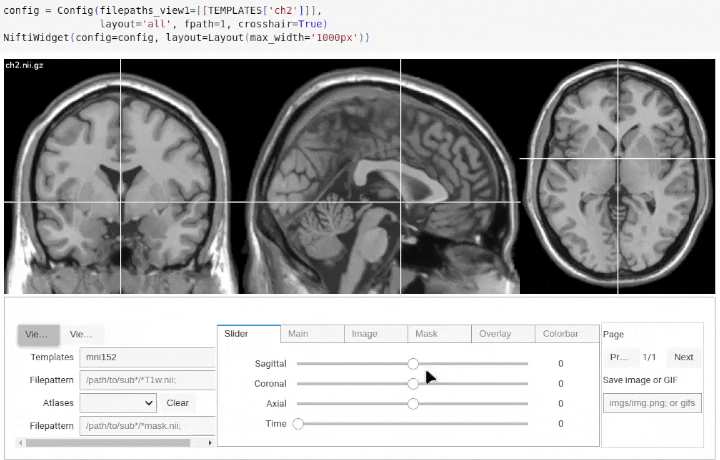Click the Axial value 0
Image resolution: width=720 pixels, height=460 pixels.
(561, 404)
